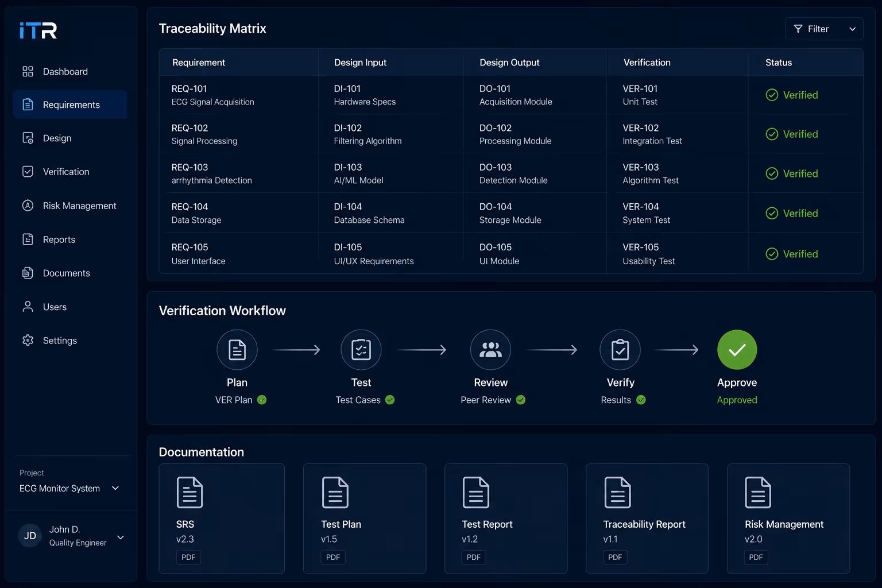Screen dimensions: 882x588
Task: Click the Risk Management icon in sidebar
Action: coord(28,206)
